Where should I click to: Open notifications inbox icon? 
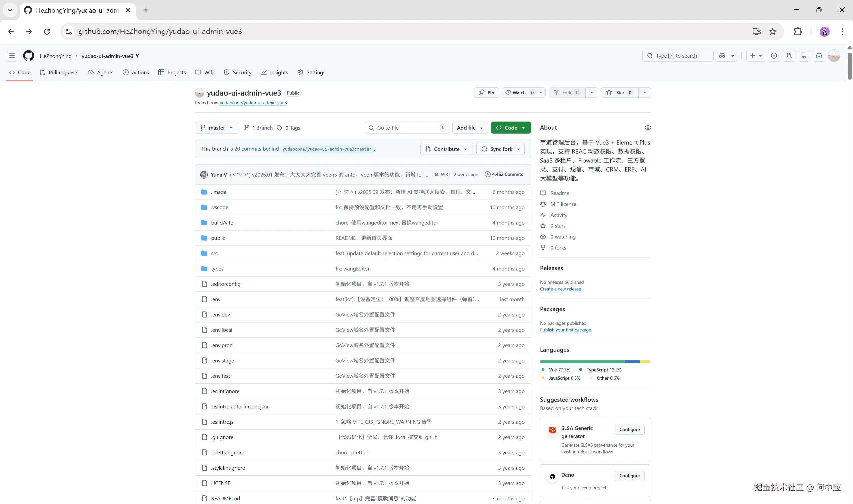tap(819, 56)
